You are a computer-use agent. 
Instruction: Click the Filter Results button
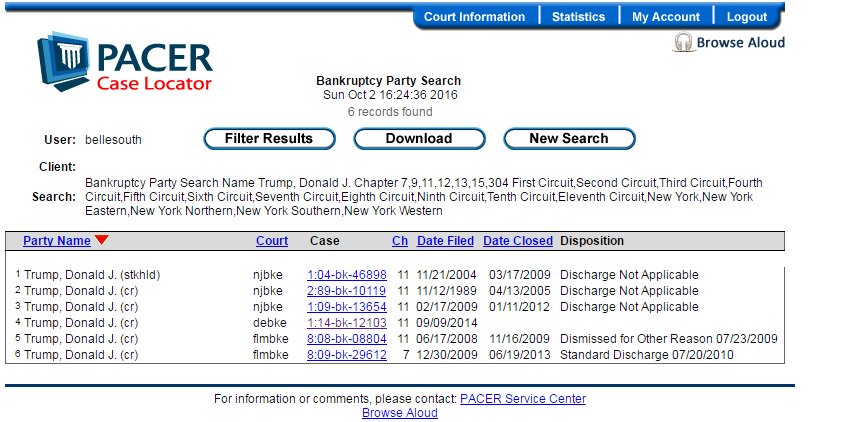point(269,138)
